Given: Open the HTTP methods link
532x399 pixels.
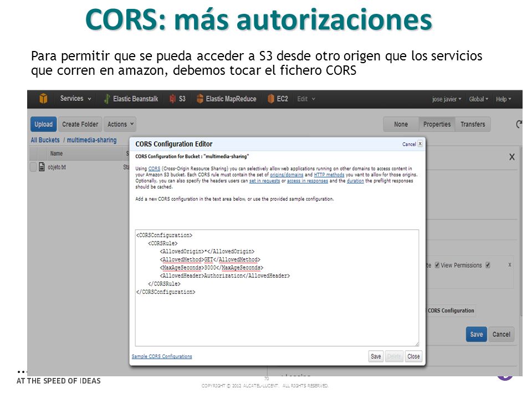Looking at the screenshot, I should pos(329,175).
